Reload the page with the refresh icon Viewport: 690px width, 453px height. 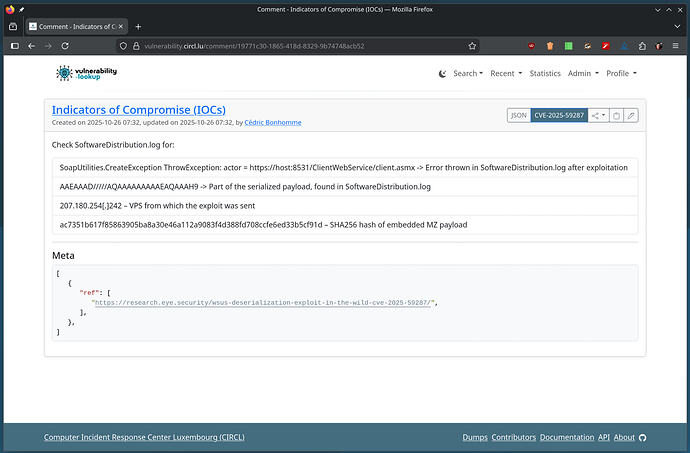coord(65,46)
